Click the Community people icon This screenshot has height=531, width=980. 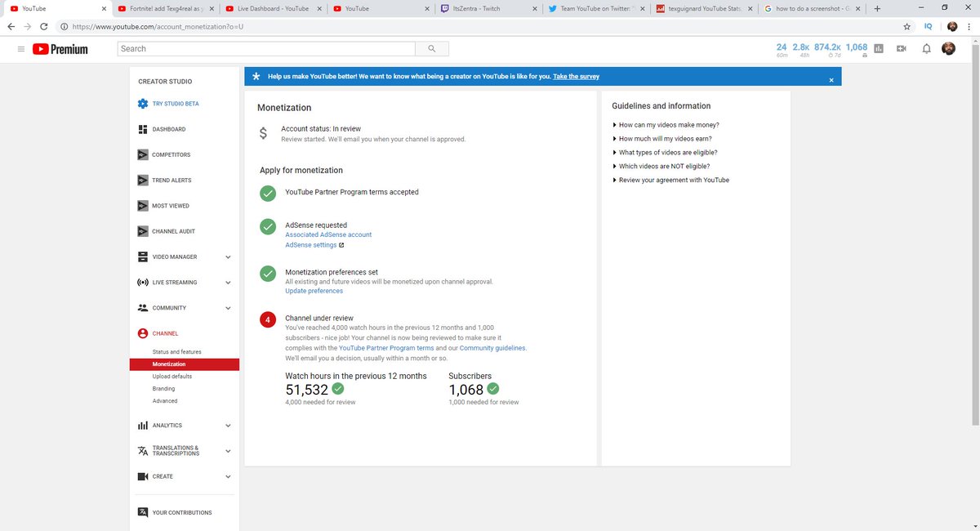coord(142,308)
